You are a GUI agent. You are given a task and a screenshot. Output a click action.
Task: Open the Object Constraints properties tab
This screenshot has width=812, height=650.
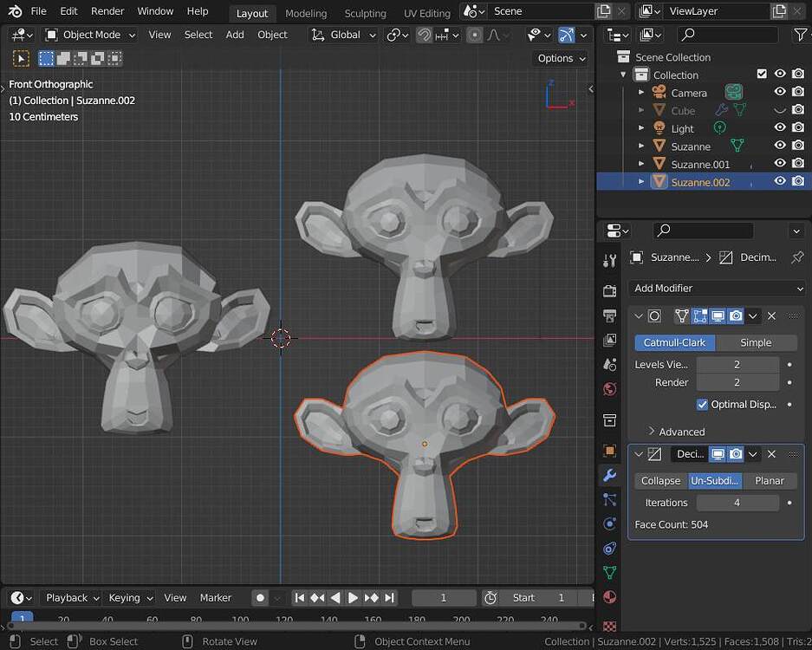coord(609,548)
